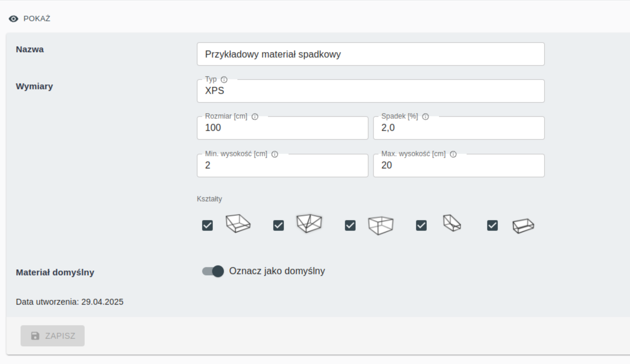Click the flat low slab shape icon
Viewport: 630px width, 364px height.
pos(523,226)
